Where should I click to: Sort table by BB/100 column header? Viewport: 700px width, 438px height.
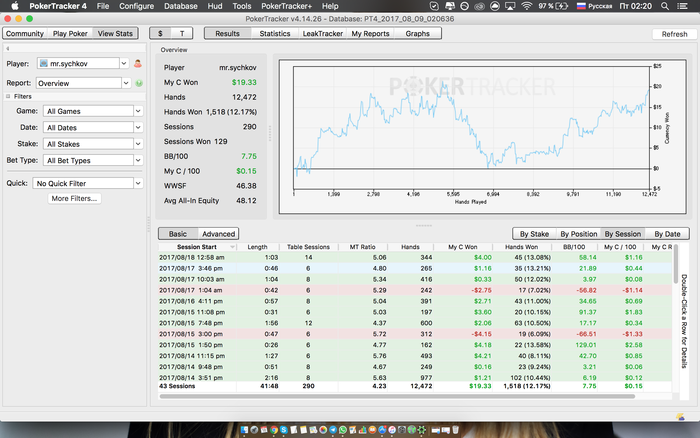click(x=574, y=247)
